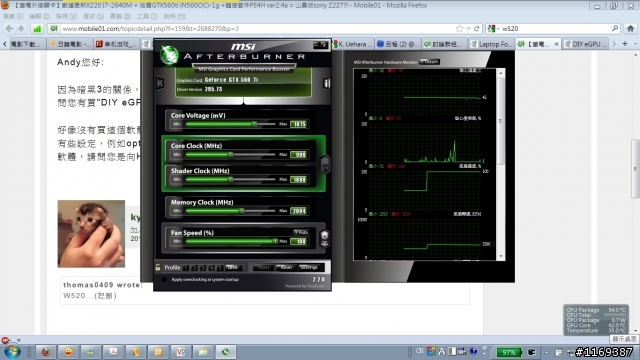Click the search magnifier icon

pyautogui.click(x=615, y=28)
